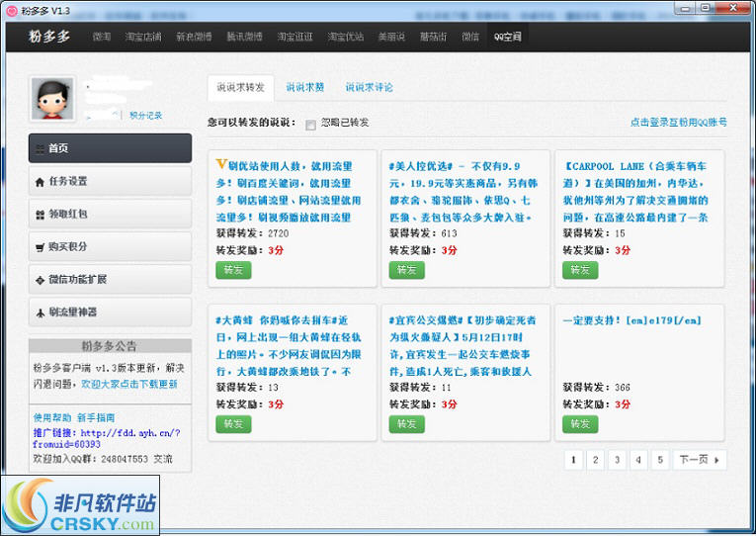The height and width of the screenshot is (536, 756).
Task: Open 任务设置 in the sidebar
Action: [110, 181]
